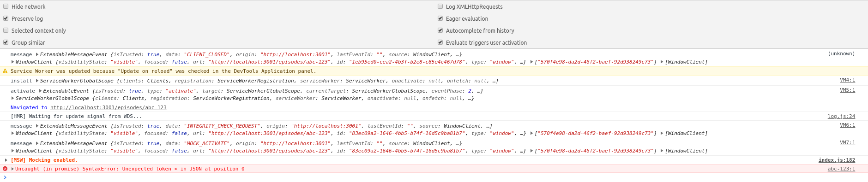Click the (unknown) source label
868x182 pixels.
tap(841, 53)
